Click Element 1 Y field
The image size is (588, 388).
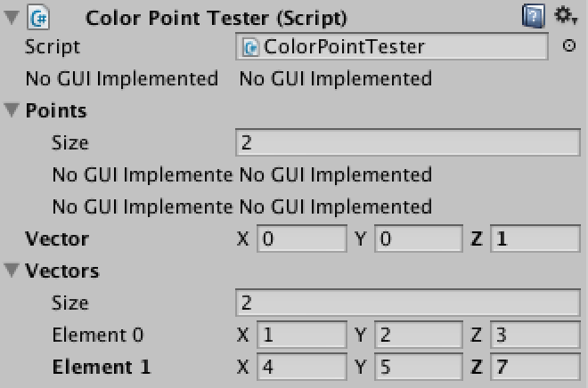(x=419, y=367)
